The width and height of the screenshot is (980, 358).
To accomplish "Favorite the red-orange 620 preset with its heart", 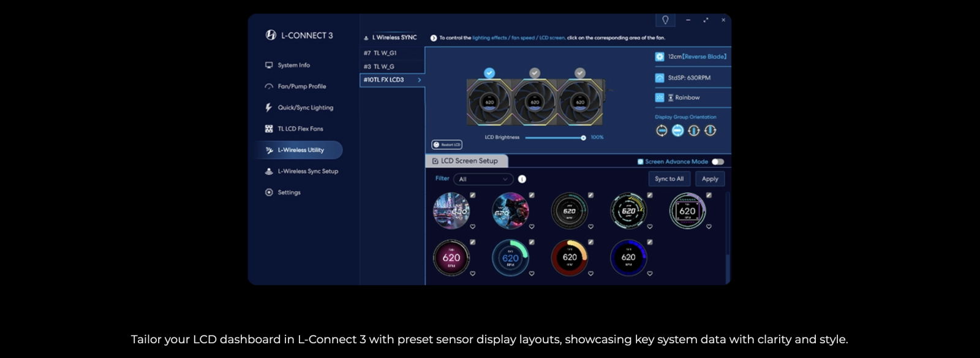I will coord(590,274).
